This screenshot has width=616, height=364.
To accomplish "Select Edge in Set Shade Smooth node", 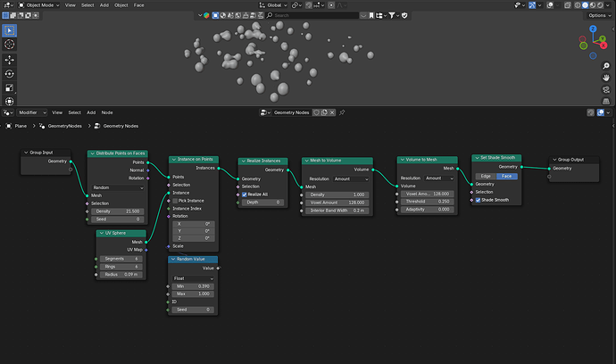I will tap(486, 177).
